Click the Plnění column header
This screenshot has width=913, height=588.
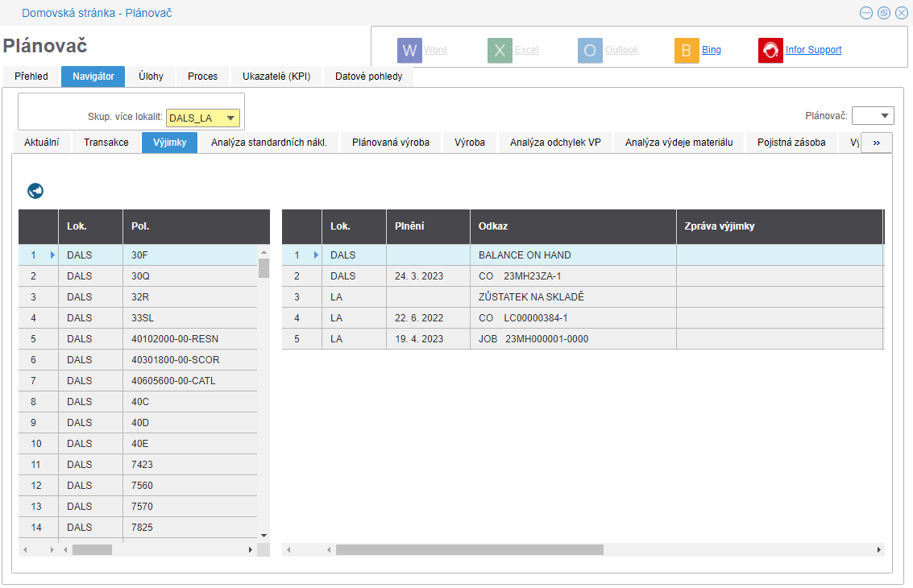[428, 226]
